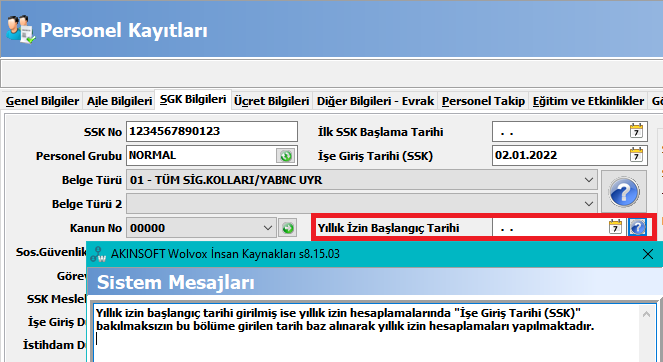This screenshot has height=362, width=663.
Task: Expand Belge Türü dropdown
Action: coord(589,180)
